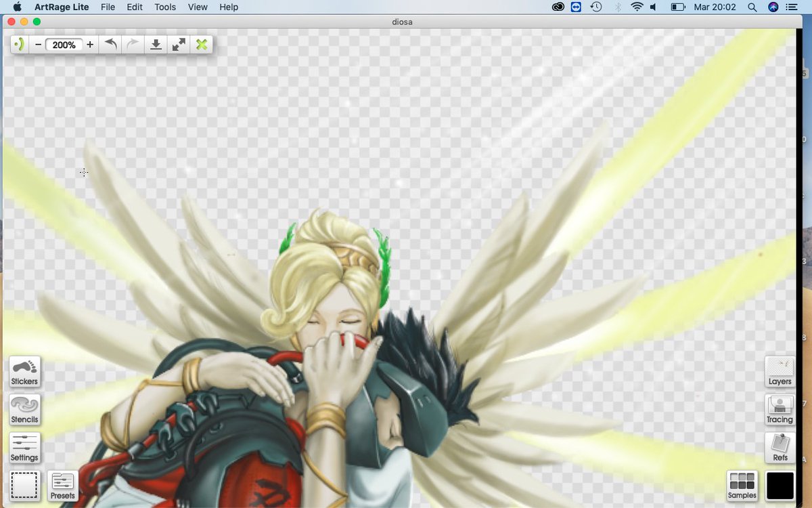Click the export/save down-arrow icon
Image resolution: width=812 pixels, height=508 pixels.
point(156,45)
